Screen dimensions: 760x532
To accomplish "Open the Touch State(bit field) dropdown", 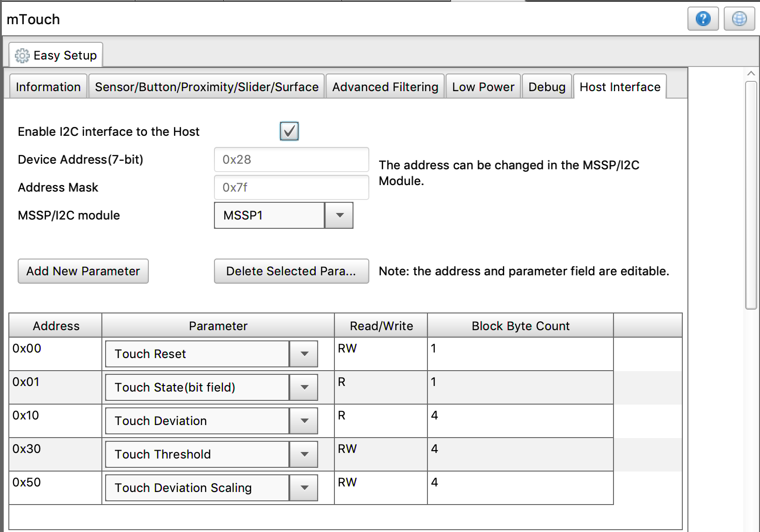I will [x=303, y=387].
